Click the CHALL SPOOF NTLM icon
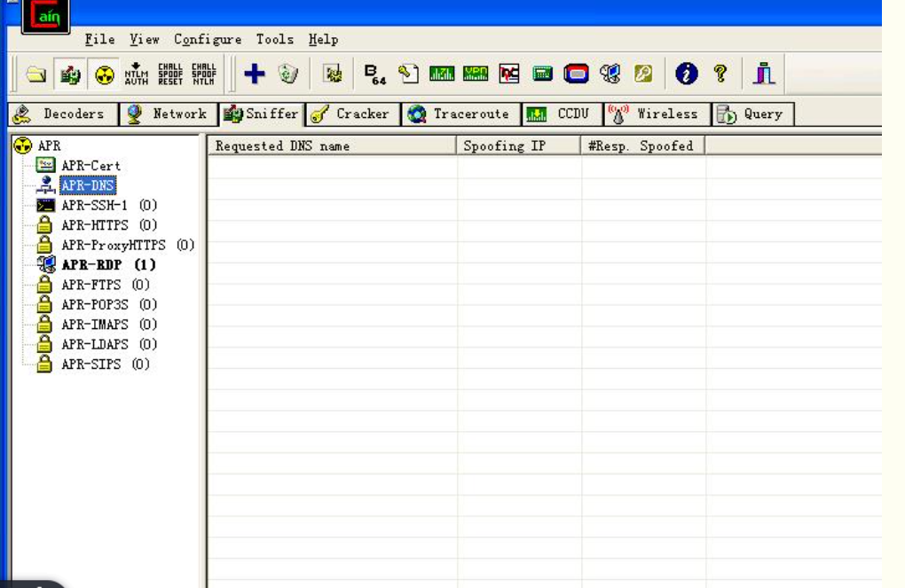Image resolution: width=905 pixels, height=588 pixels. pyautogui.click(x=204, y=74)
